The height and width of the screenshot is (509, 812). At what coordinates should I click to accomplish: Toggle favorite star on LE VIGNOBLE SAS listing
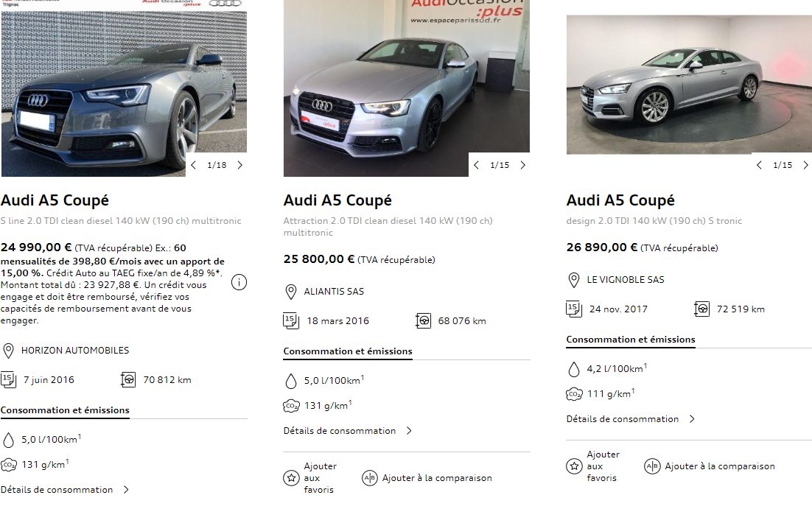click(574, 466)
